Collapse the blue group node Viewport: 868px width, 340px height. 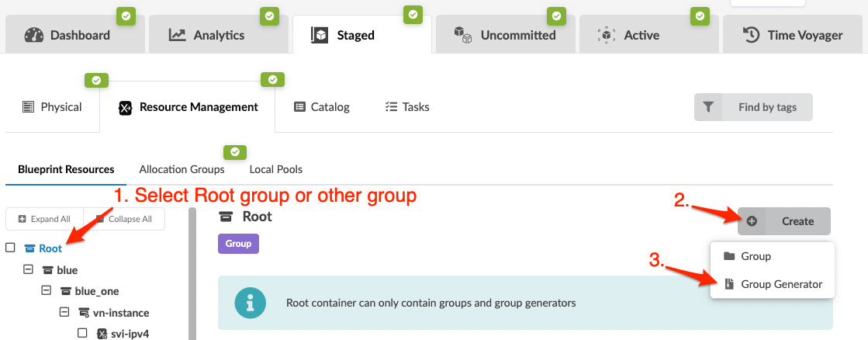[x=29, y=270]
